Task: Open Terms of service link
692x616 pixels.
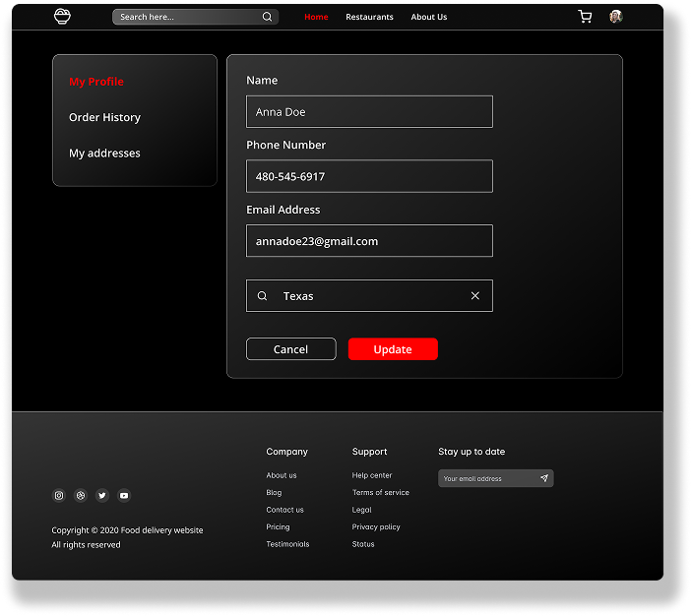Action: [x=380, y=492]
